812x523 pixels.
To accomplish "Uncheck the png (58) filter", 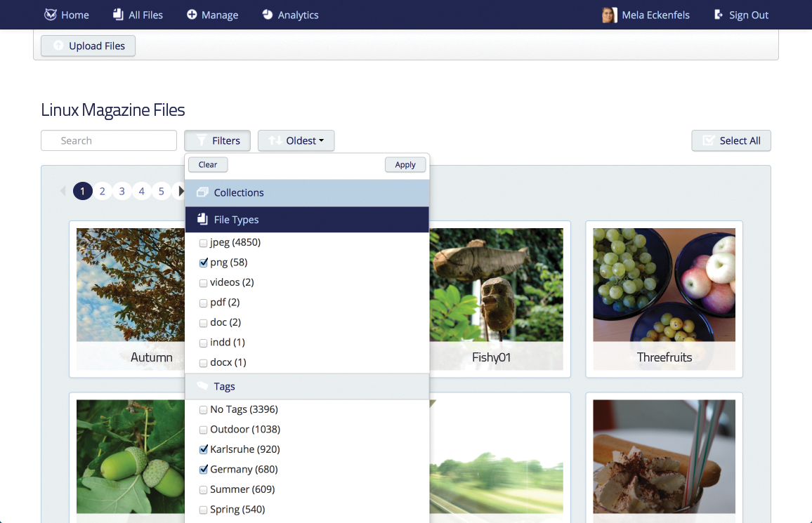I will 203,263.
